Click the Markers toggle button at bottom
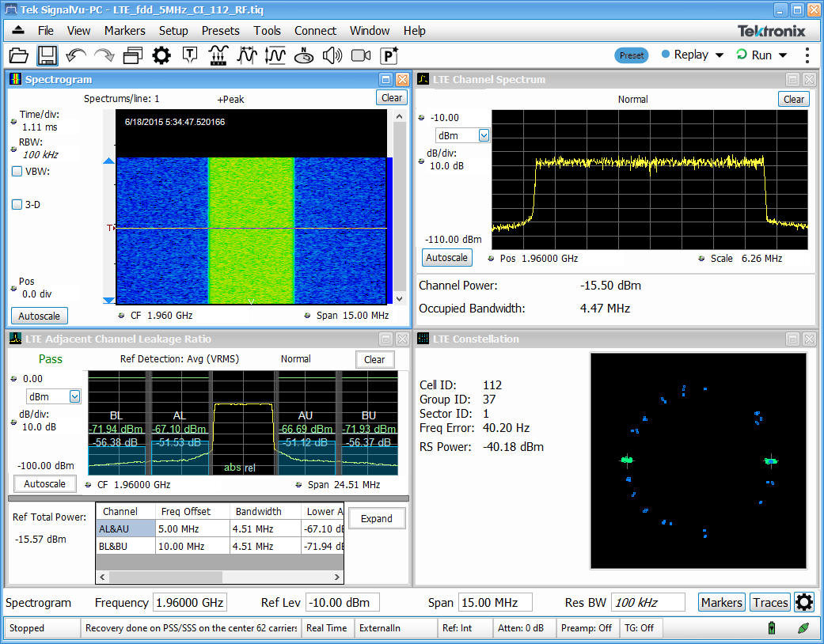 tap(721, 602)
